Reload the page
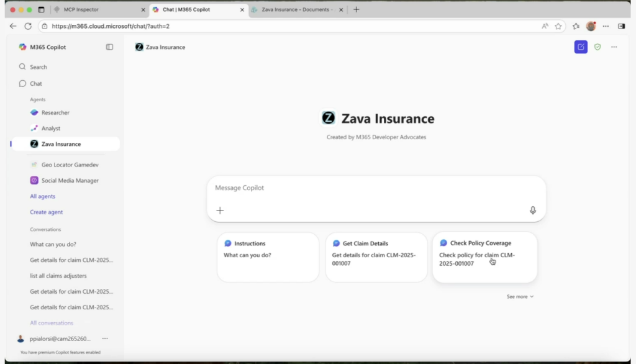 pos(28,26)
